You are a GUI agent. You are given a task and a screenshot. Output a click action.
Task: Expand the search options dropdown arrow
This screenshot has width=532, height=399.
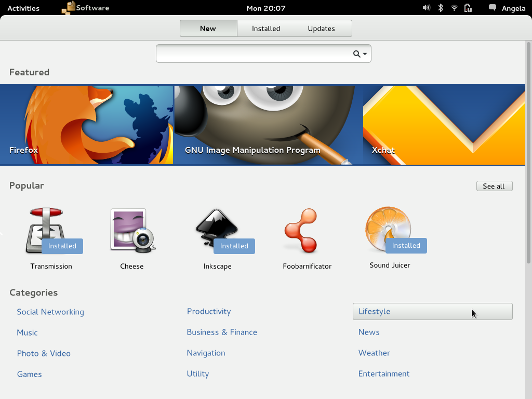[365, 54]
